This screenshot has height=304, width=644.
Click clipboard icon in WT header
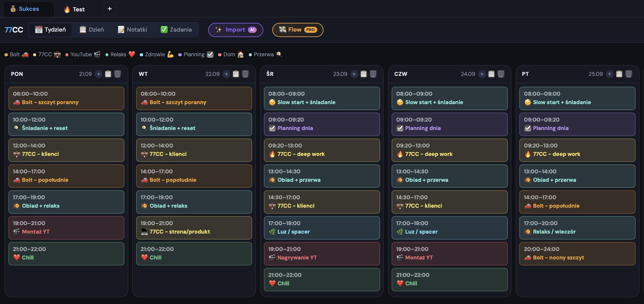click(236, 74)
